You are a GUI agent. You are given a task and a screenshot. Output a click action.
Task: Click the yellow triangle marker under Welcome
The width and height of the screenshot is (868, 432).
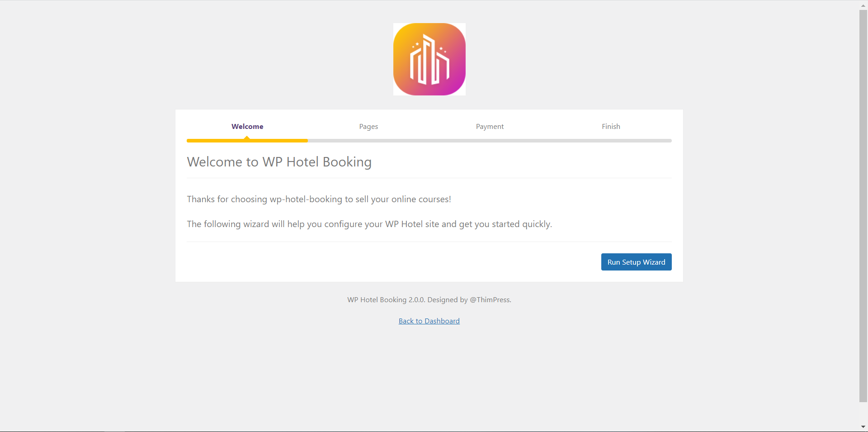coord(247,138)
